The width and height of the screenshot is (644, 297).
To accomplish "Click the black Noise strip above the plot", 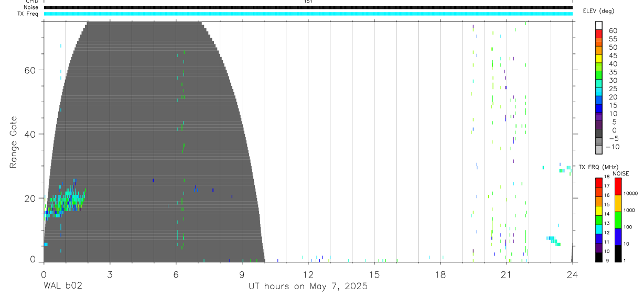I will click(308, 7).
